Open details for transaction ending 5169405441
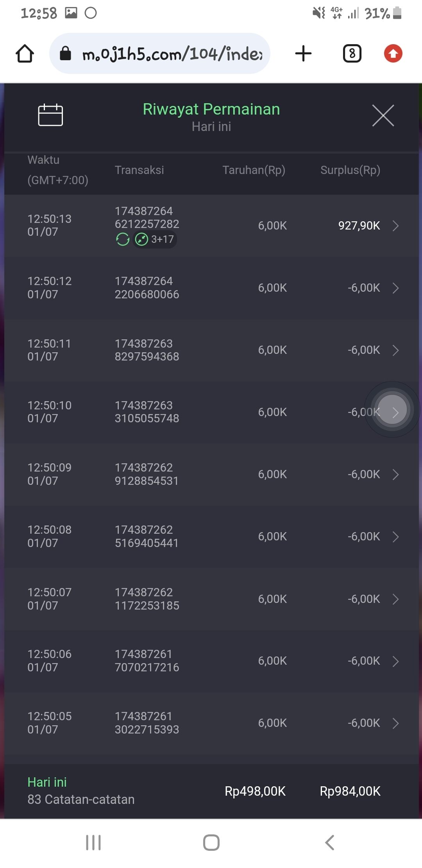422x868 pixels. pyautogui.click(x=395, y=537)
